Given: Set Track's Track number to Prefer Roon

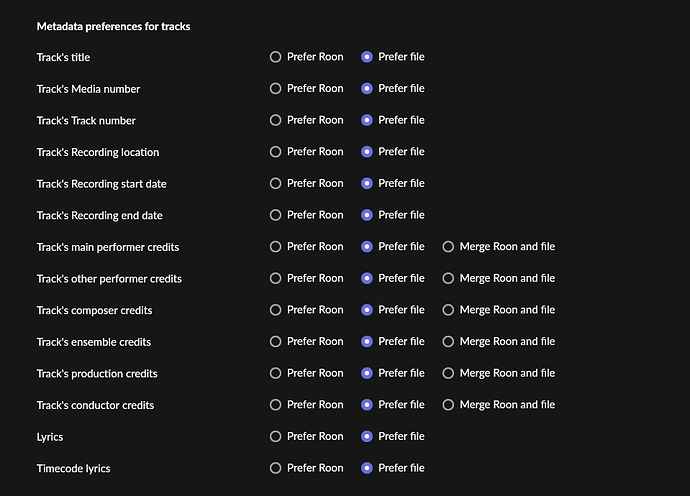Looking at the screenshot, I should tap(276, 120).
